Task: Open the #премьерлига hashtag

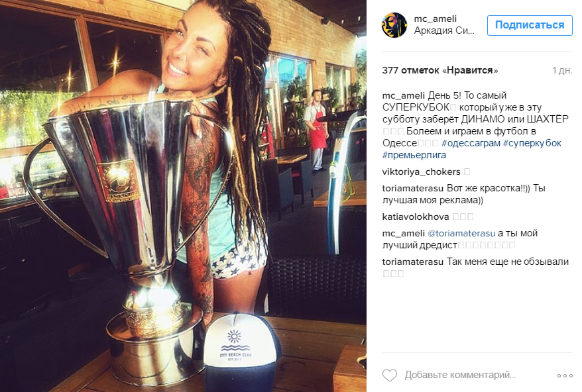Action: tap(414, 155)
